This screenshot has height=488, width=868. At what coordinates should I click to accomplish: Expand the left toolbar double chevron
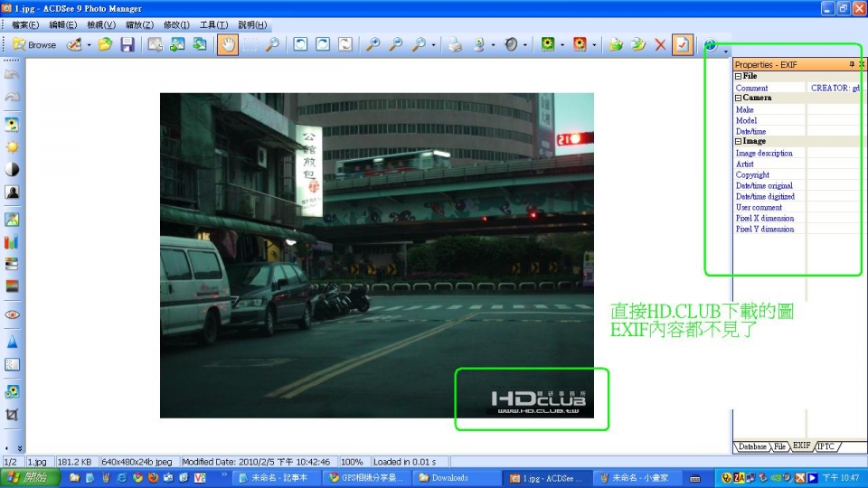(x=19, y=448)
